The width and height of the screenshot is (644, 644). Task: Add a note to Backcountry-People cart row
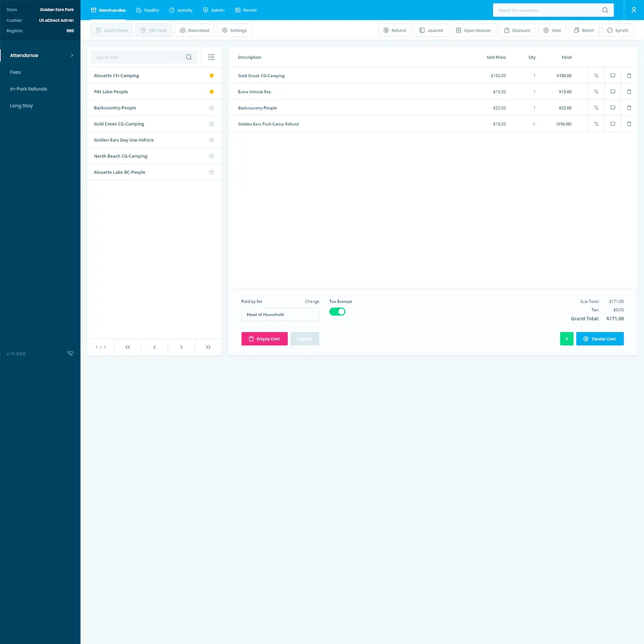[613, 108]
